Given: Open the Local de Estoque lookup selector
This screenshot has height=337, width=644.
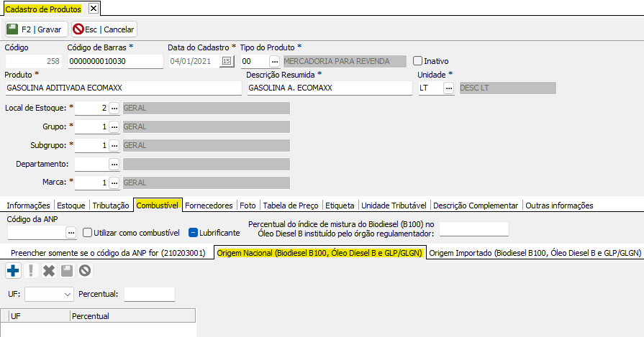Looking at the screenshot, I should coord(114,108).
